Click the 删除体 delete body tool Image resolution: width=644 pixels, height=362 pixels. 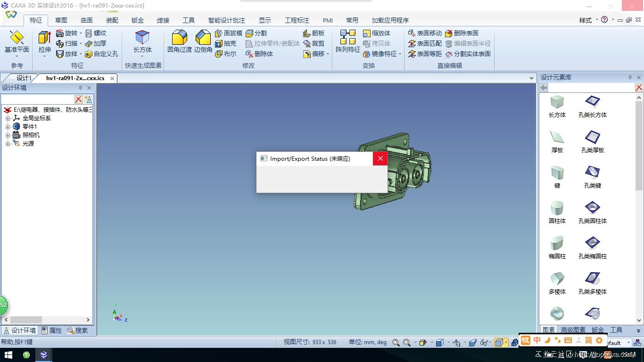point(259,54)
